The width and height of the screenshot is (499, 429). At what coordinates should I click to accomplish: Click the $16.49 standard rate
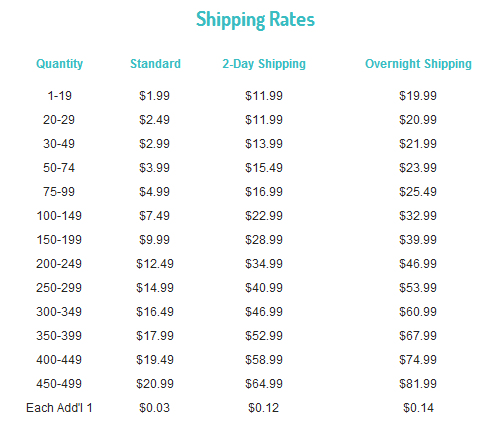tap(155, 312)
